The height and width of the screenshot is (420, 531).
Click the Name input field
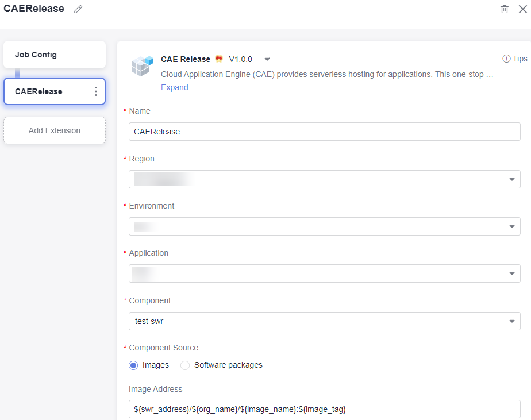coord(325,132)
